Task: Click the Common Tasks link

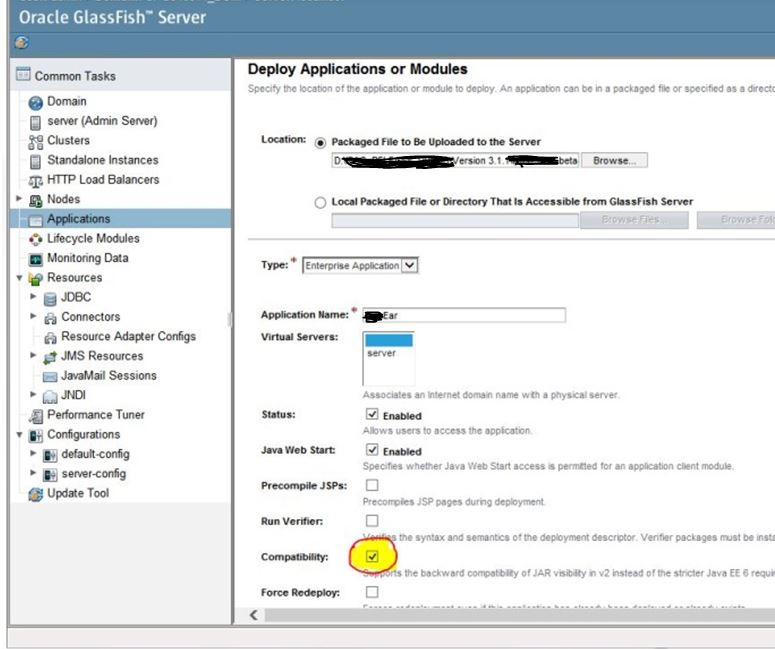Action: (x=75, y=76)
